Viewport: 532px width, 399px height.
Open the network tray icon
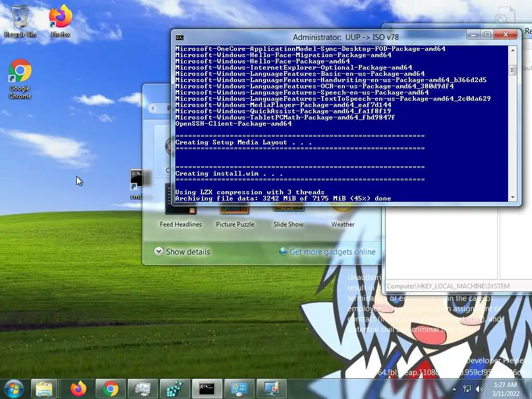point(467,389)
